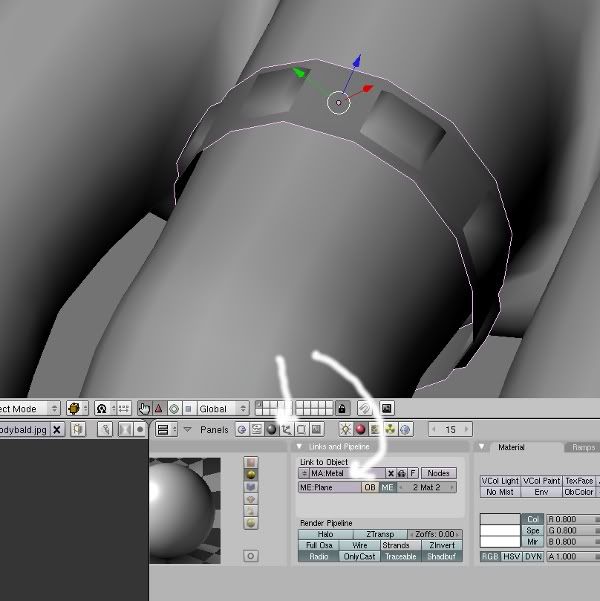Select the large sphere sky preview icon
Screen dimensions: 600x601
(x=251, y=524)
